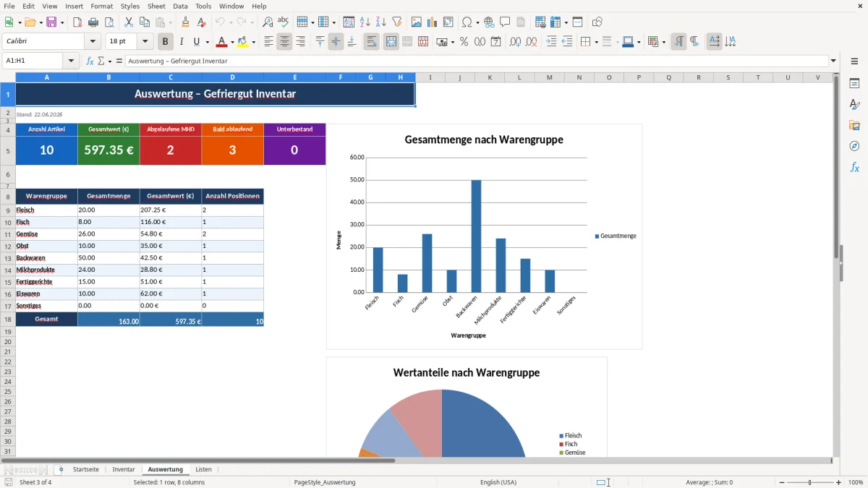Image resolution: width=868 pixels, height=488 pixels.
Task: Open the sidebar Gallery panel
Action: 854,125
